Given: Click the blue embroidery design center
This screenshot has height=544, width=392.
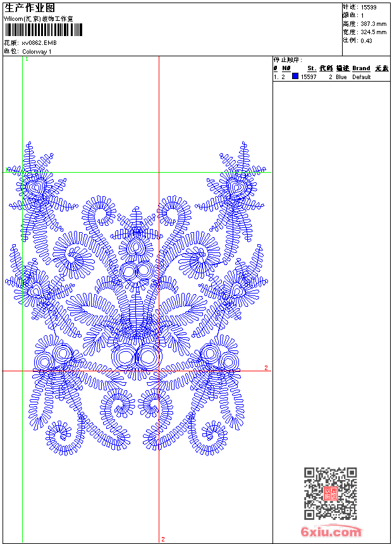Looking at the screenshot, I should click(x=137, y=297).
